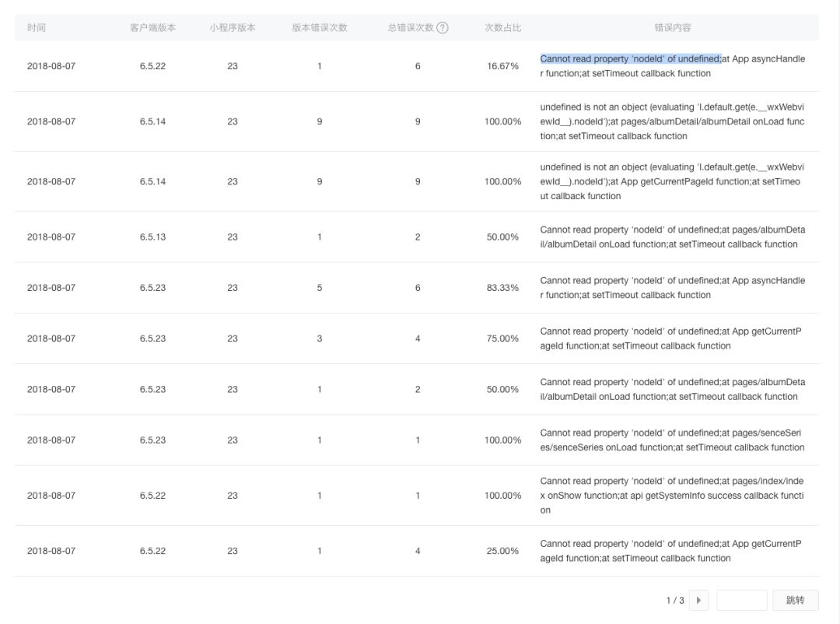
Task: Select the 25.00% percentage cell
Action: point(502,551)
